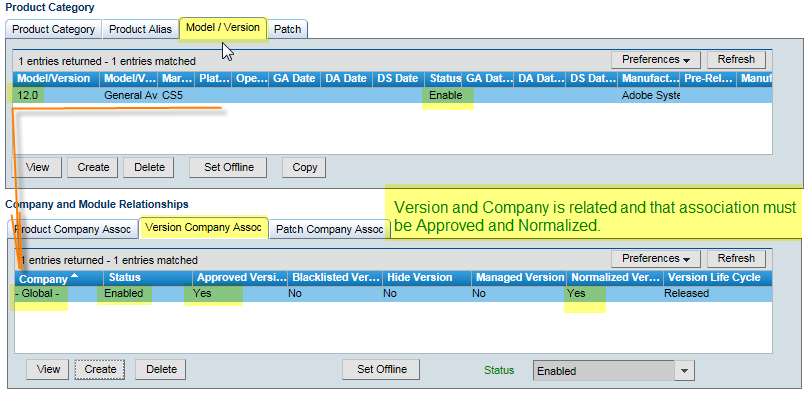This screenshot has height=401, width=812.
Task: Switch to the Product Alias tab
Action: 140,29
